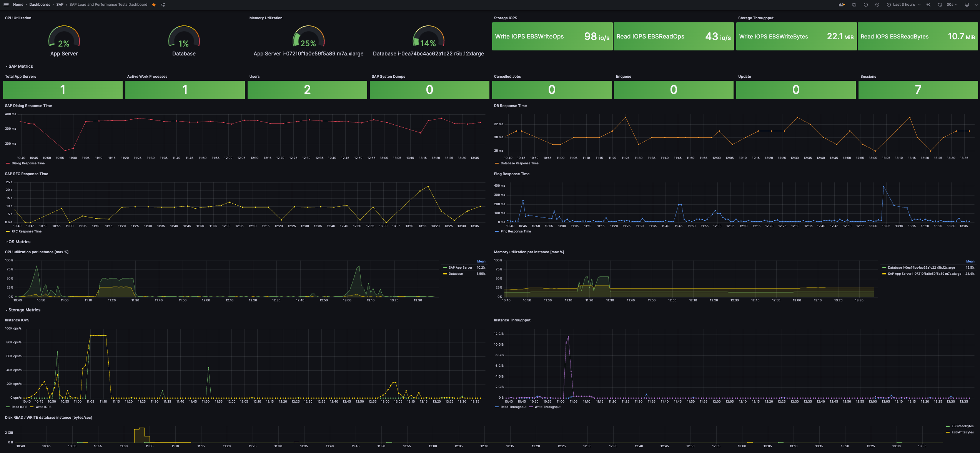This screenshot has width=980, height=453.
Task: Collapse the Storage Metrics row
Action: 24,310
